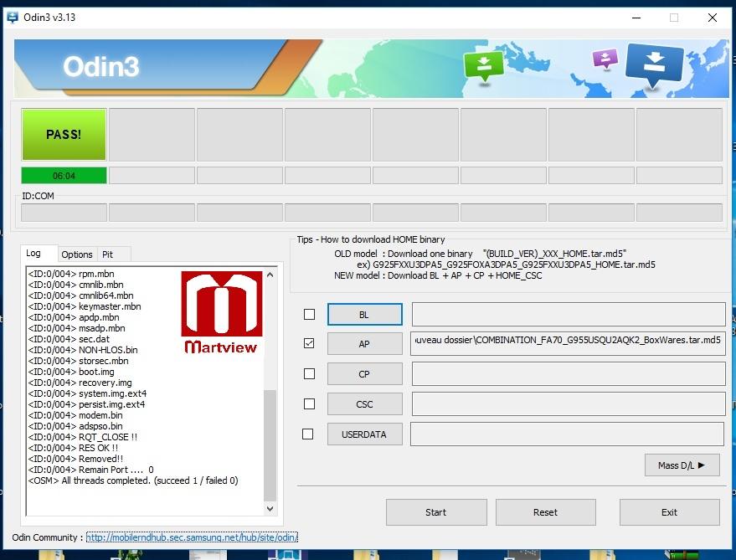Viewport: 736px width, 560px height.
Task: Focus the CSC file path field
Action: click(x=569, y=404)
